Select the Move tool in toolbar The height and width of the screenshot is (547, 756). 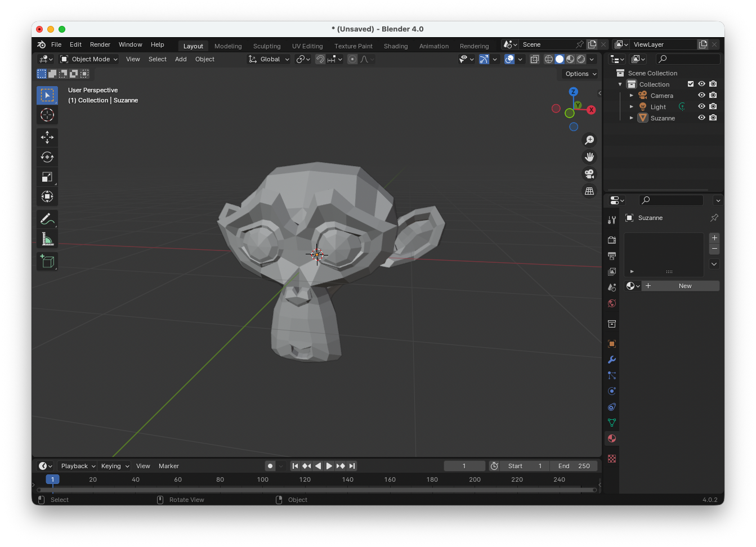click(47, 137)
